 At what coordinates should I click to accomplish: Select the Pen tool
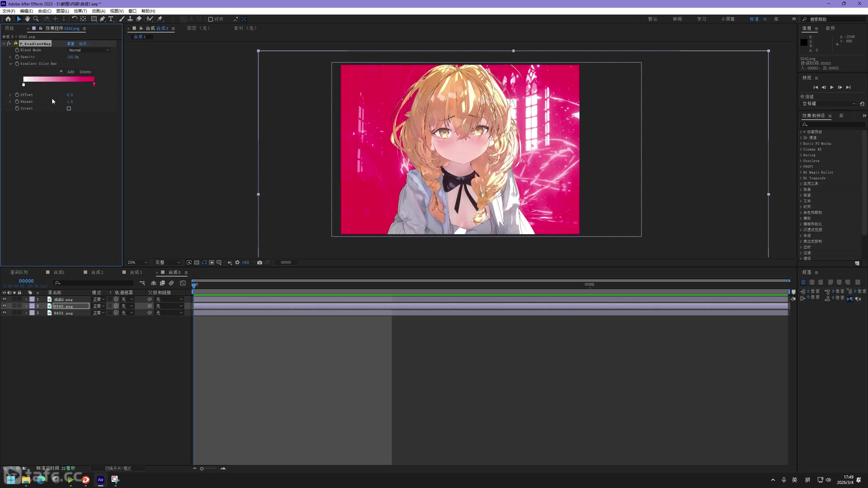(x=102, y=19)
